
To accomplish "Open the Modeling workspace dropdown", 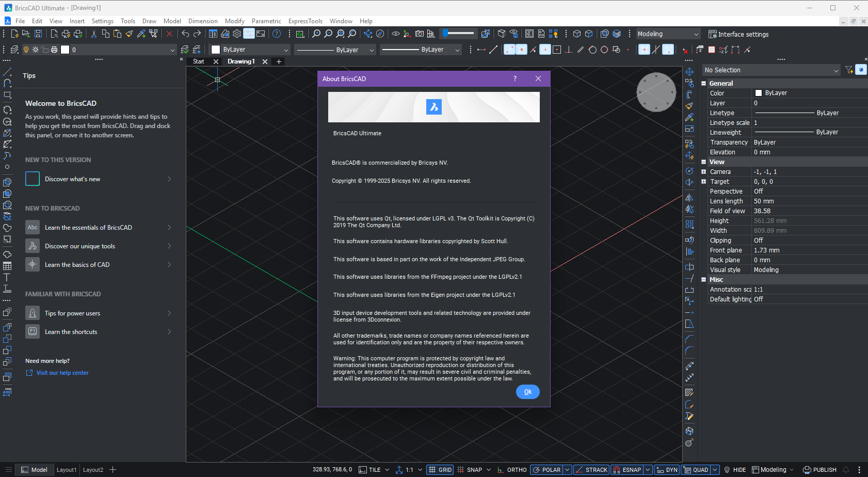I will point(668,34).
